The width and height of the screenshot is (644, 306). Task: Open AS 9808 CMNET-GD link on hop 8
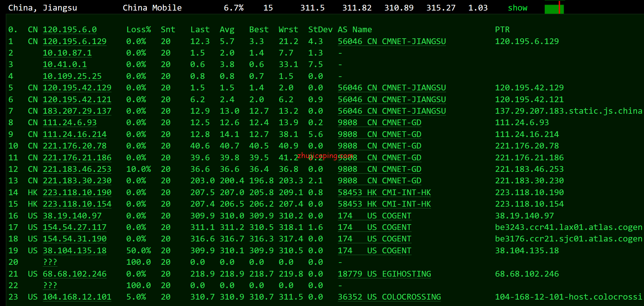(380, 123)
